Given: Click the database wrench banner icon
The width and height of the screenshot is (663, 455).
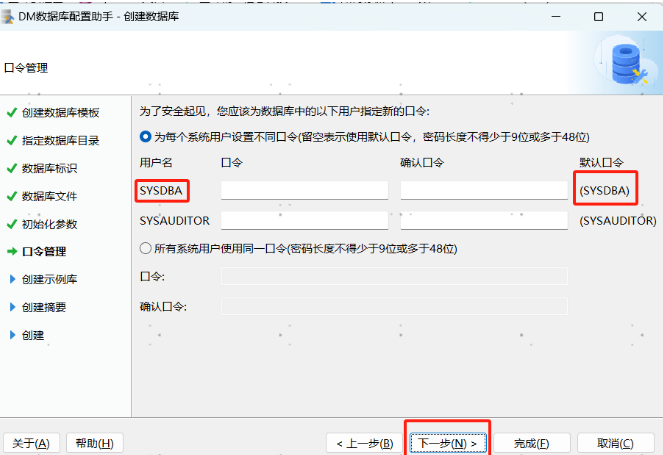Looking at the screenshot, I should [x=628, y=64].
